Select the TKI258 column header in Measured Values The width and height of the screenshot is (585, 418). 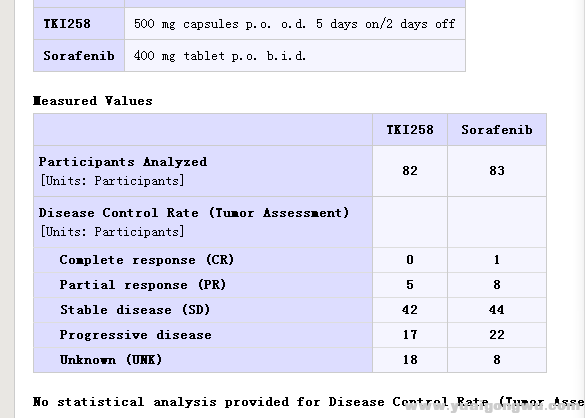410,130
